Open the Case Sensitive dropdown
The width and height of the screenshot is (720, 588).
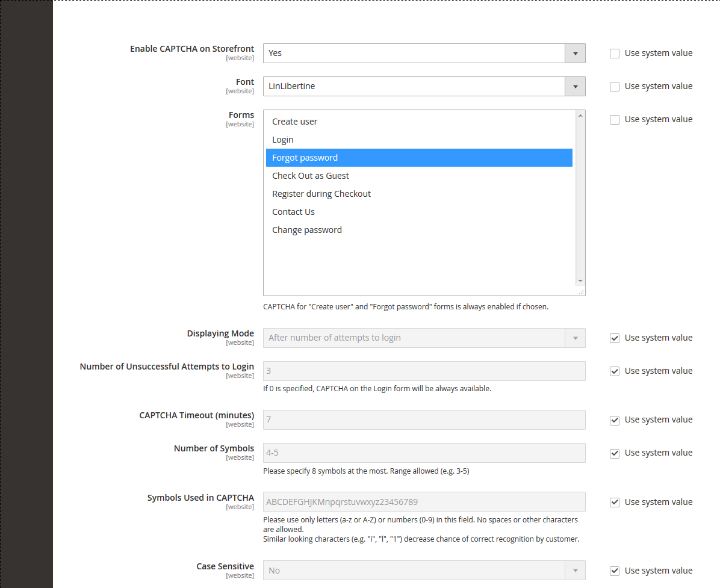424,571
